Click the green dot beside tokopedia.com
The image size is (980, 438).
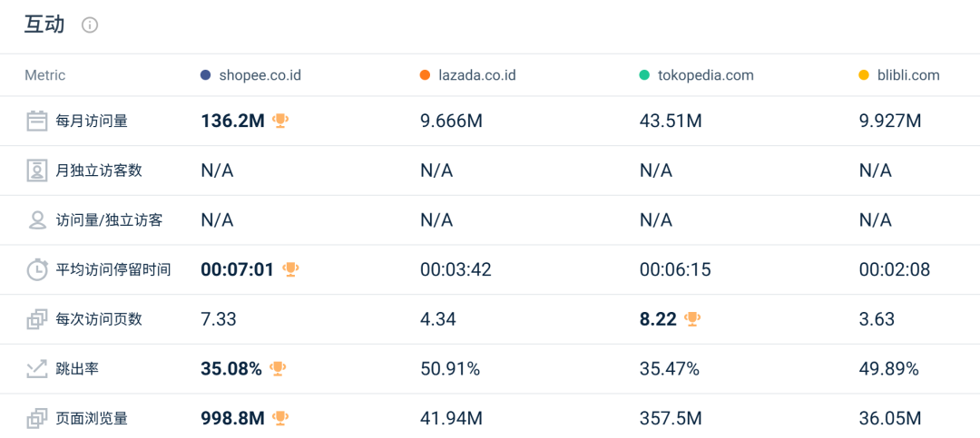click(645, 75)
